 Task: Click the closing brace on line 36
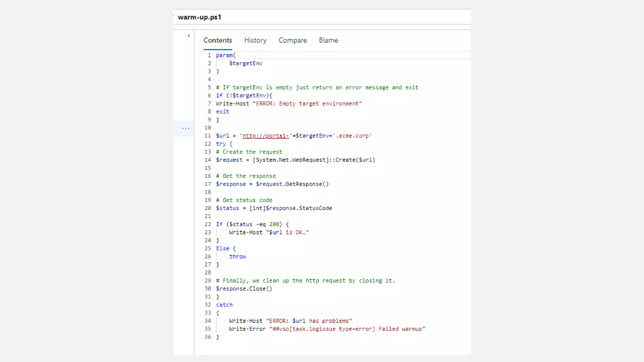point(218,337)
